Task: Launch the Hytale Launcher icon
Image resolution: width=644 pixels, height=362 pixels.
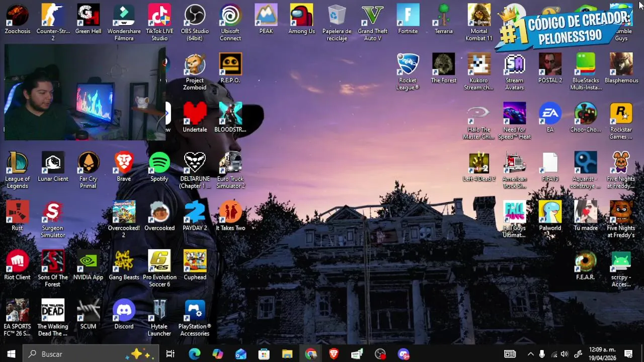Action: (x=159, y=319)
